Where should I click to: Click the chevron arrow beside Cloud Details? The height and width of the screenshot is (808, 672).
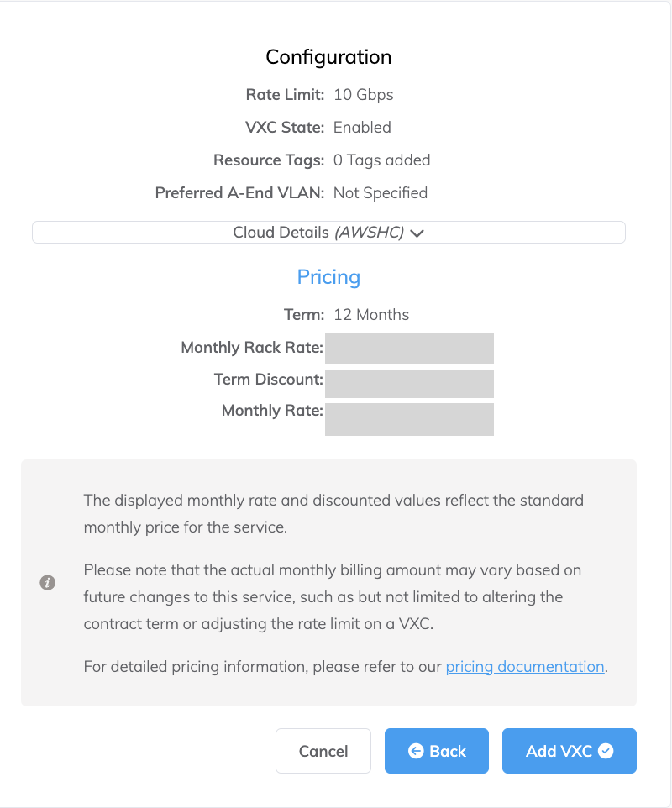[x=417, y=233]
